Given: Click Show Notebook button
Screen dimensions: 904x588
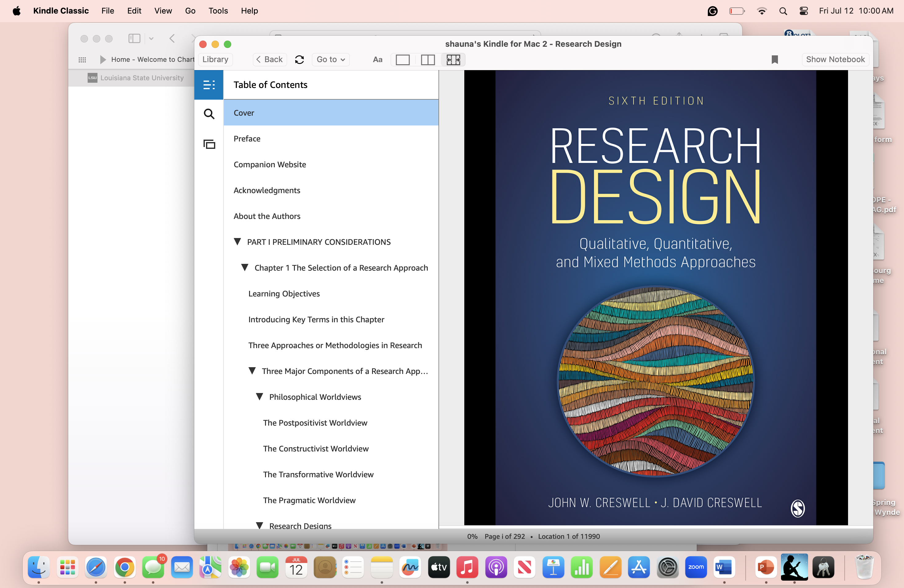Looking at the screenshot, I should click(835, 59).
